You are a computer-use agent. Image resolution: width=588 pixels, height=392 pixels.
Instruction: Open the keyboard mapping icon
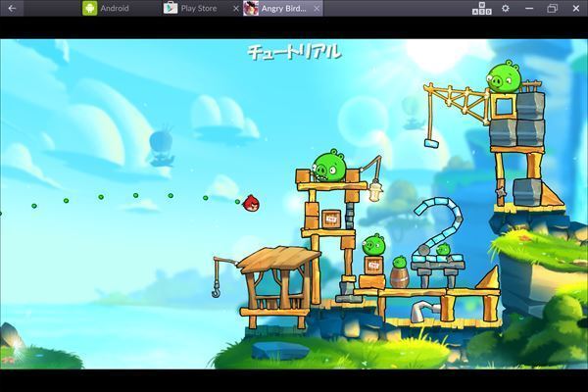482,8
